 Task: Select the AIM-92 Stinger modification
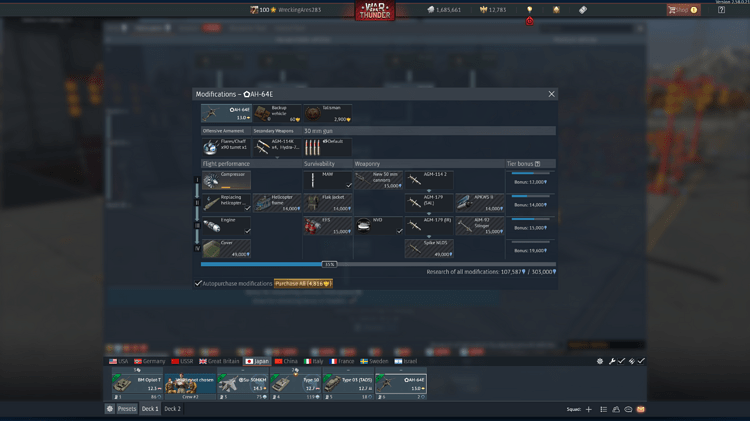480,226
